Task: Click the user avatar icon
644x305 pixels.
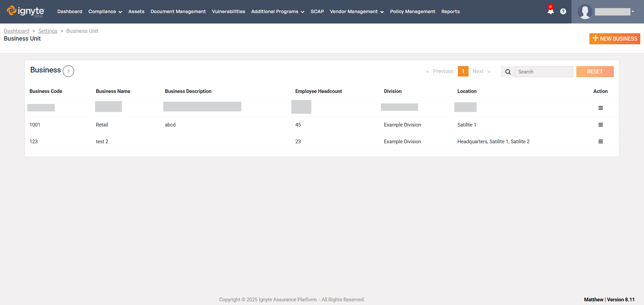Action: (x=585, y=12)
